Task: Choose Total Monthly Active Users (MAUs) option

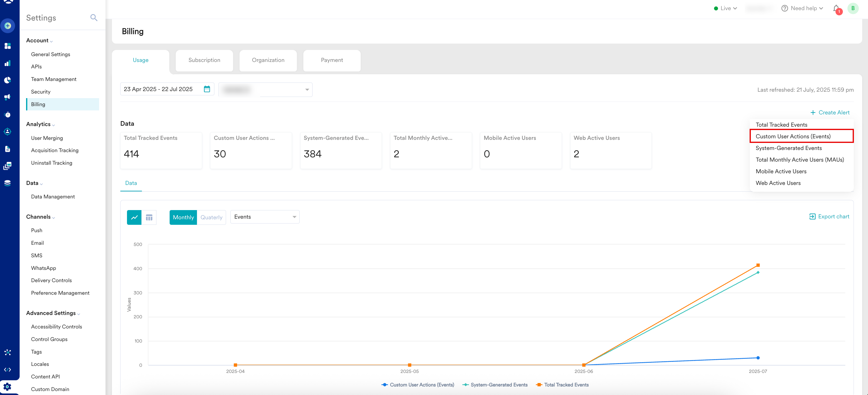Action: [x=802, y=160]
